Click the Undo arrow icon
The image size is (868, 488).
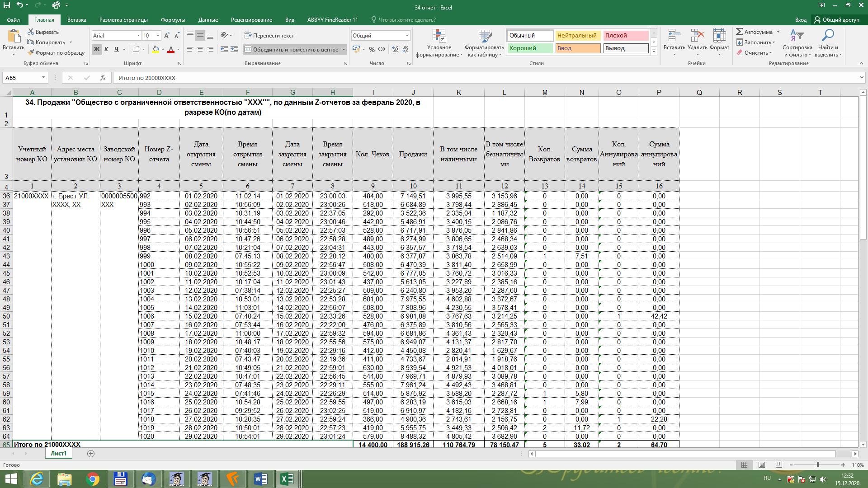[x=19, y=5]
